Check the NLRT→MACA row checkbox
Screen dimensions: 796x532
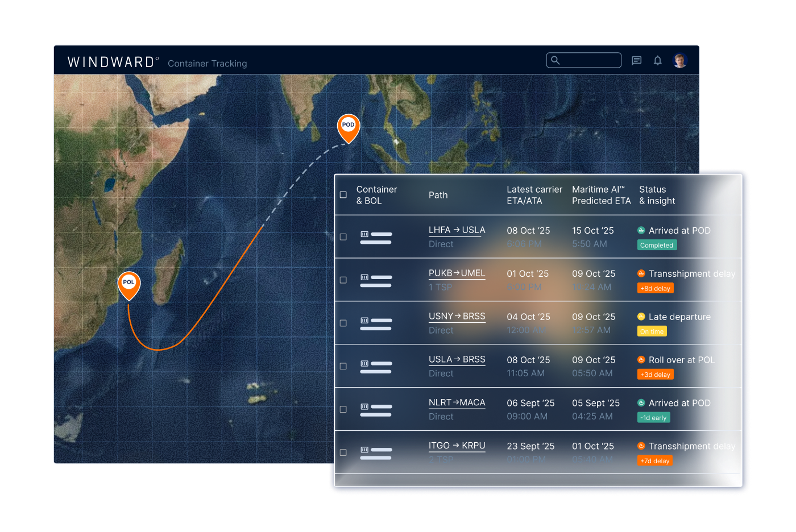click(343, 409)
